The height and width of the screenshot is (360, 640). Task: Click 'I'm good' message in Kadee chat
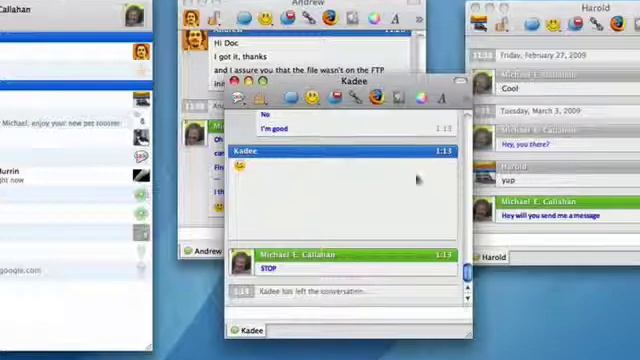274,129
